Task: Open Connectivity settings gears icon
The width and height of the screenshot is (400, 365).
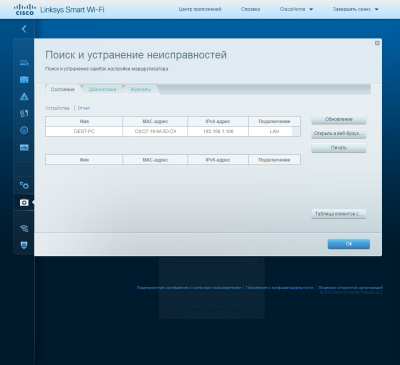Action: tap(24, 185)
